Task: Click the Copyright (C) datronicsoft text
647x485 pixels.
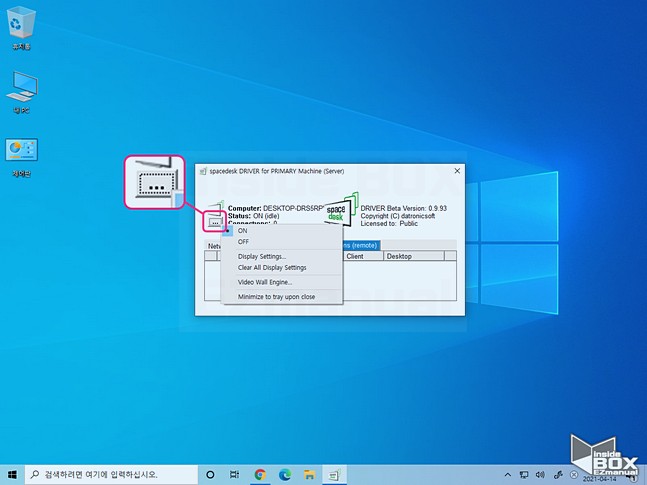Action: click(398, 216)
